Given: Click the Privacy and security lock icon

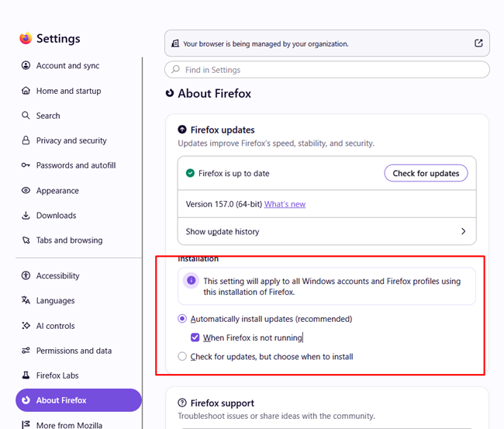Looking at the screenshot, I should click(x=26, y=140).
